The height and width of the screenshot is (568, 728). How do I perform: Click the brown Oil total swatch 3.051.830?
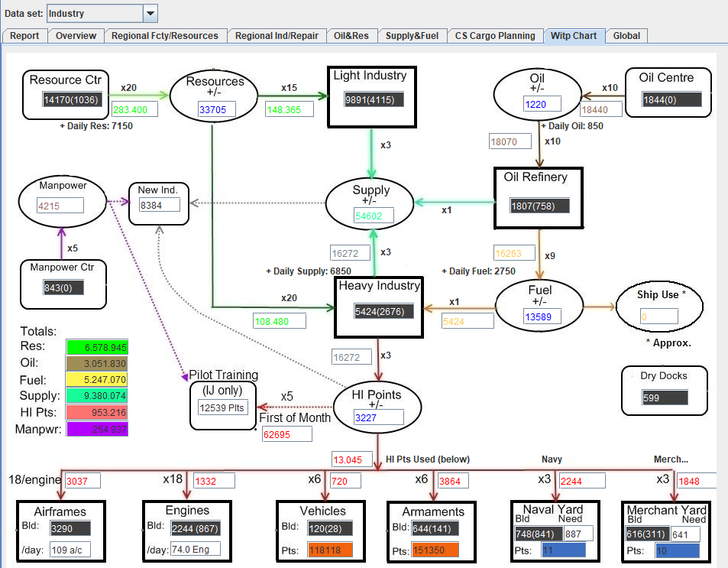97,363
